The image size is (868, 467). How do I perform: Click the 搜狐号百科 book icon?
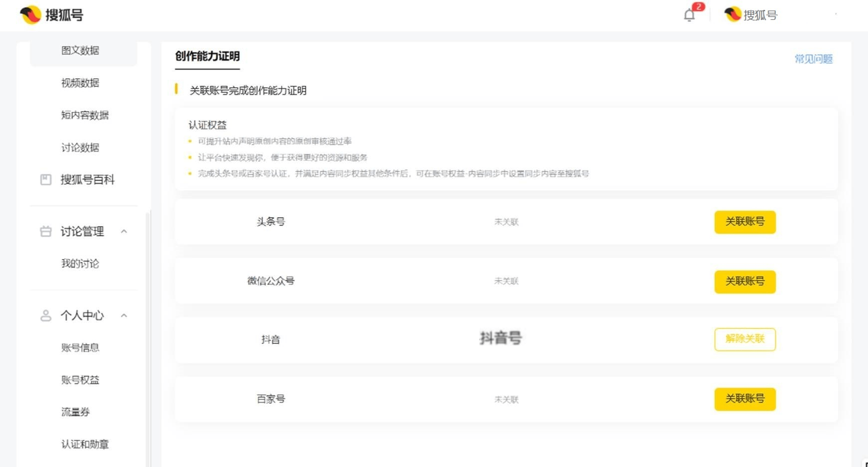46,179
